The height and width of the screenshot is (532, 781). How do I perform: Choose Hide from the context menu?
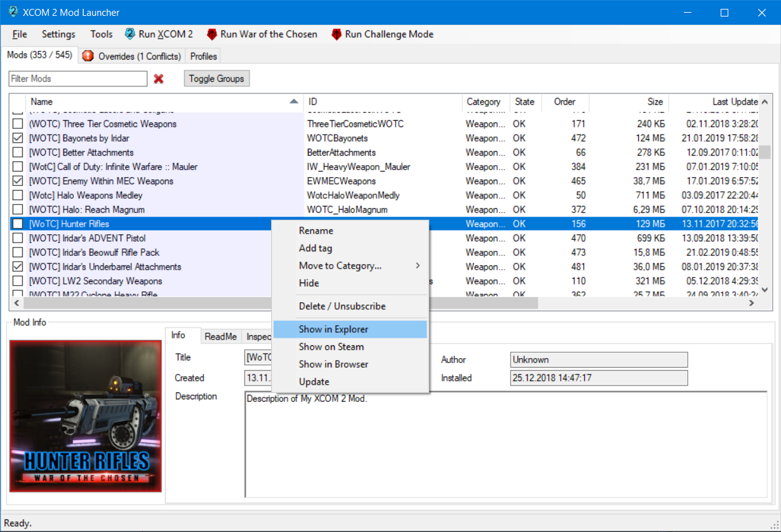point(350,283)
